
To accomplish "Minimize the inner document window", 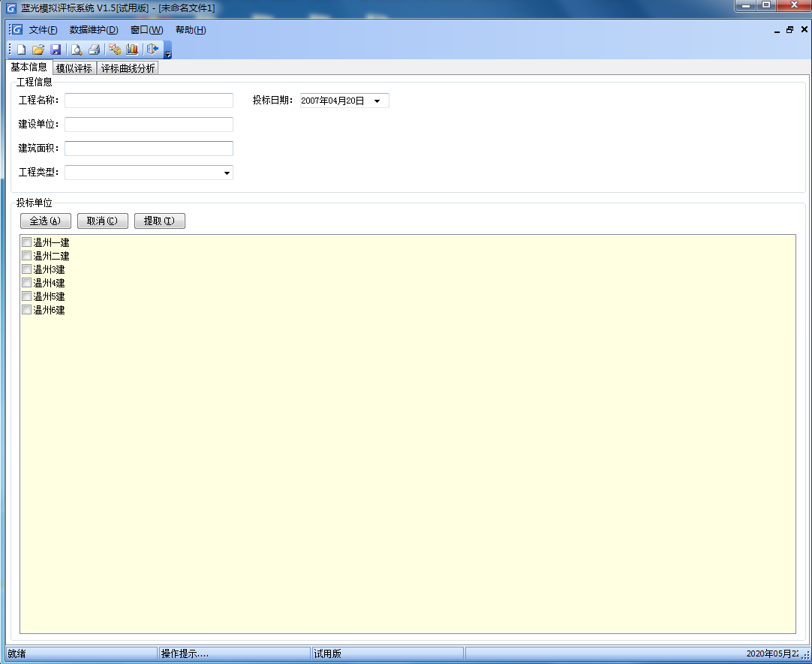I will 777,31.
